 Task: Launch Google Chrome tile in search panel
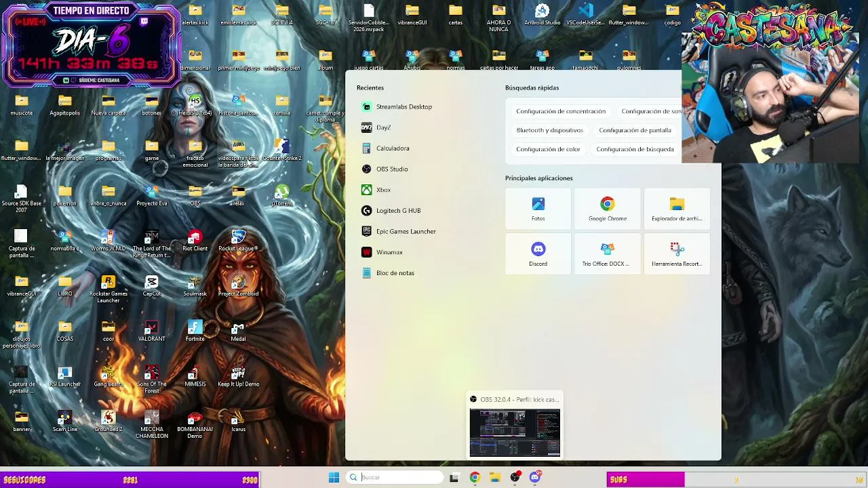[608, 209]
